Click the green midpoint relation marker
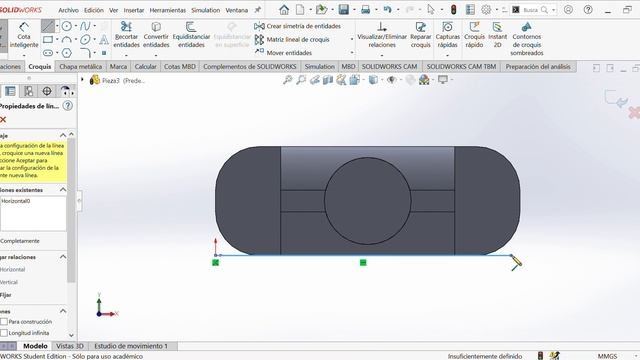 tap(363, 262)
